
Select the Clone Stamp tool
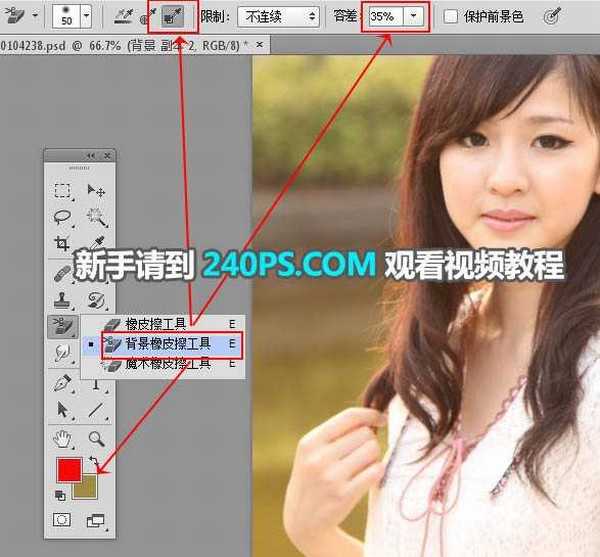[x=62, y=299]
